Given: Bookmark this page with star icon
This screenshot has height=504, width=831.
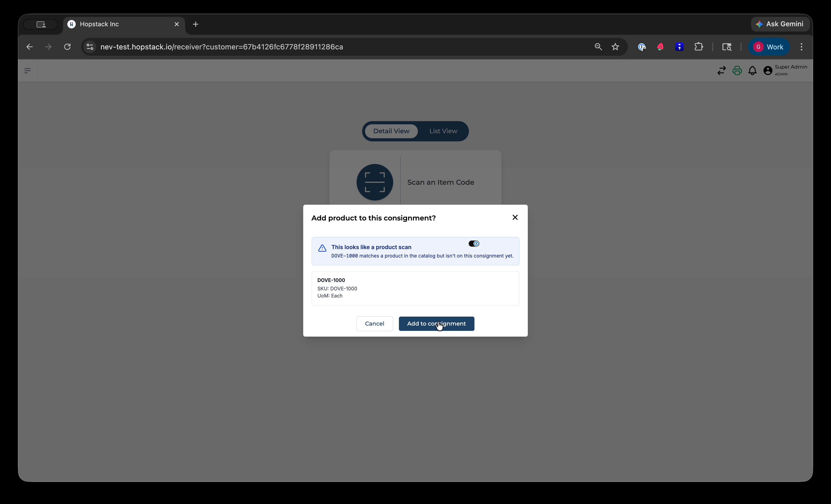Looking at the screenshot, I should tap(616, 47).
